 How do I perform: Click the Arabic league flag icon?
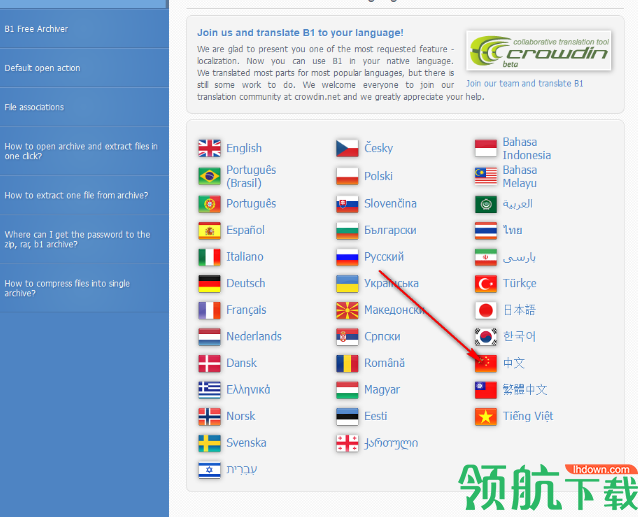[x=485, y=204]
